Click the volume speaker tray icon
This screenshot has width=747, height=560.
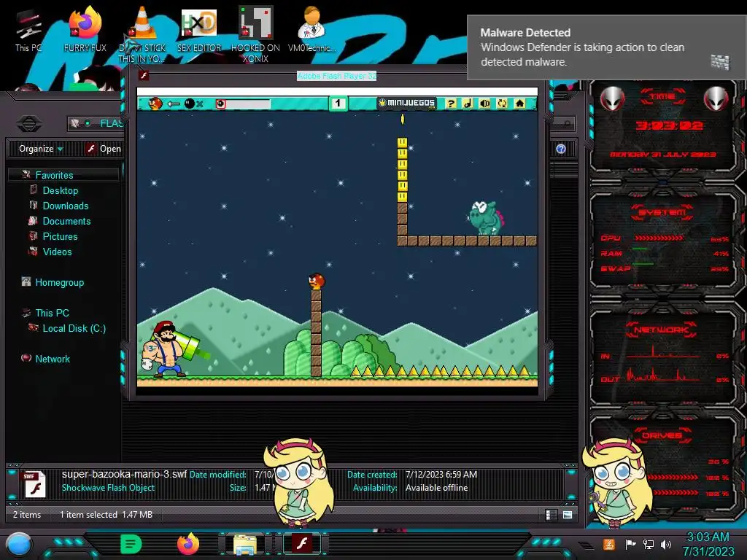click(x=666, y=544)
